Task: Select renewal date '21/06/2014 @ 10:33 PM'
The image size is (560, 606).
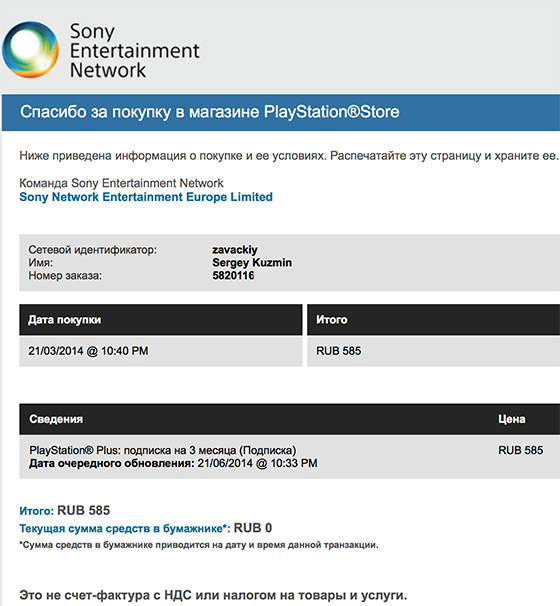Action: click(257, 463)
